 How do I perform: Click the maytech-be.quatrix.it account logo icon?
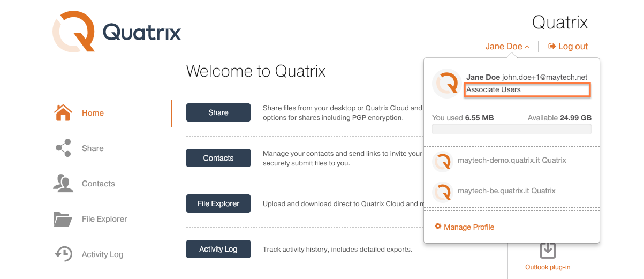pyautogui.click(x=442, y=191)
